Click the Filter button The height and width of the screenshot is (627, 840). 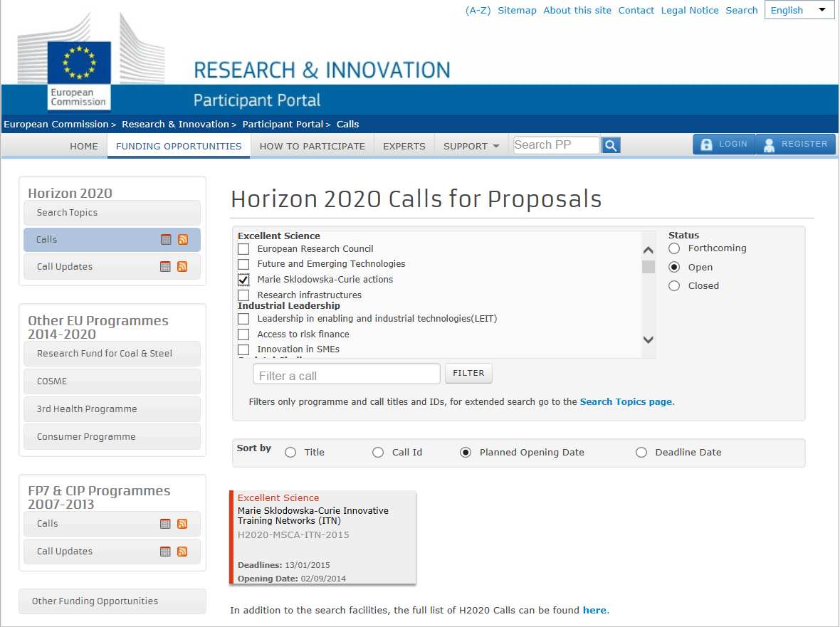468,373
